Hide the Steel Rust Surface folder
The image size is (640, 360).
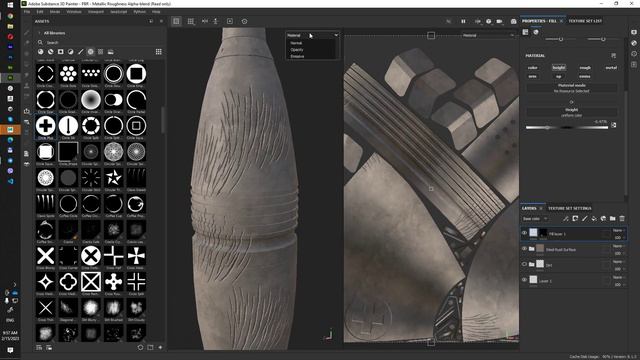tap(524, 249)
